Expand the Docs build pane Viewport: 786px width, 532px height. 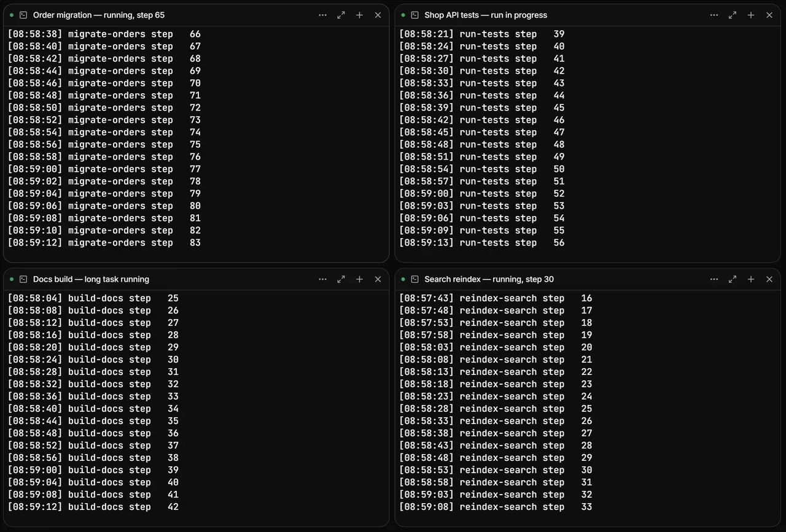[341, 279]
